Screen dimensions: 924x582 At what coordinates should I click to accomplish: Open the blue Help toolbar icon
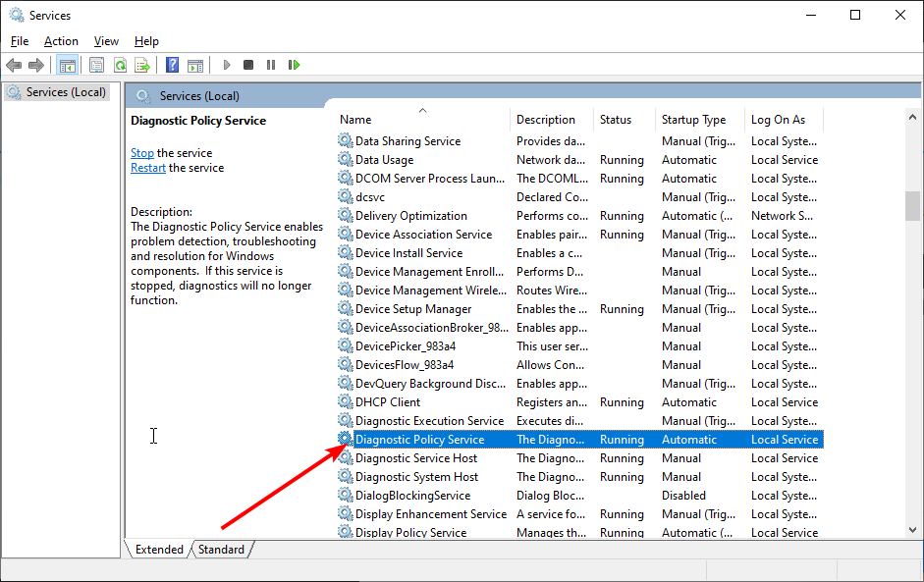[x=172, y=65]
